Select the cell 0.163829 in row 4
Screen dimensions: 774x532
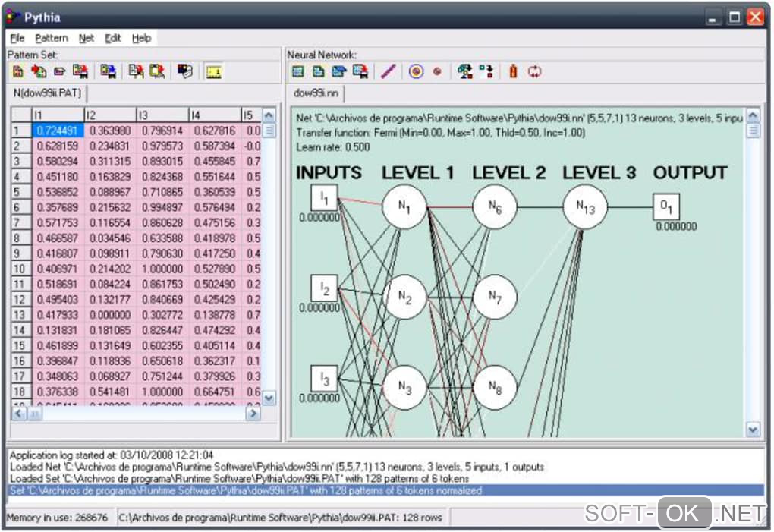coord(110,177)
